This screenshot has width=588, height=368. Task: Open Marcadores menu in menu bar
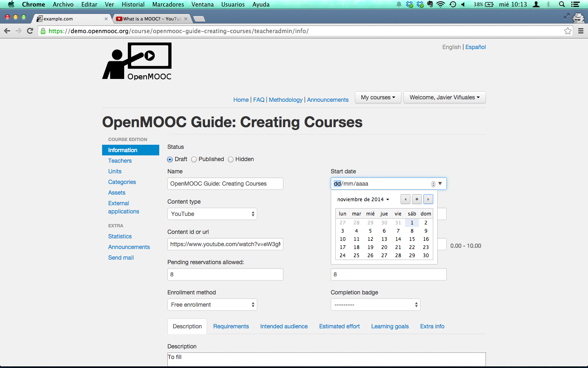click(168, 4)
